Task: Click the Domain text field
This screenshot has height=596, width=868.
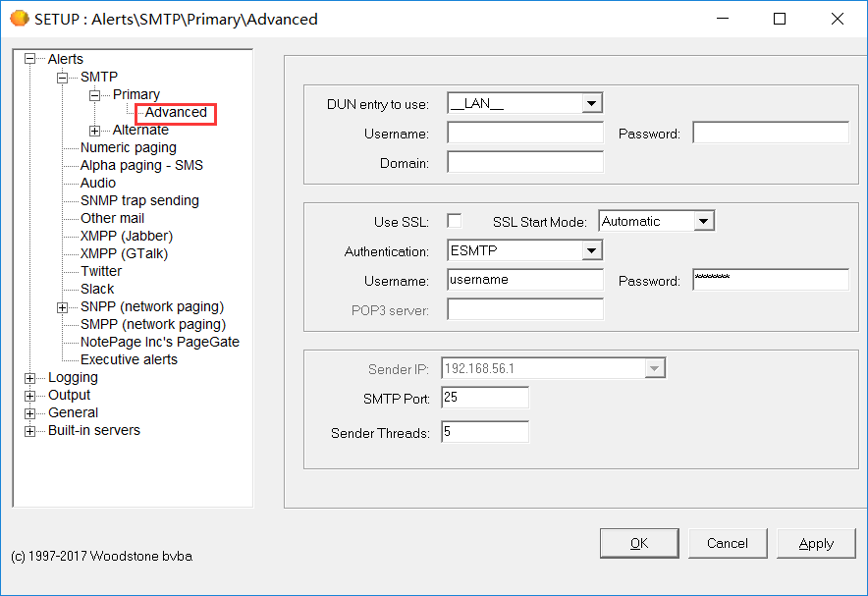Action: [x=524, y=161]
